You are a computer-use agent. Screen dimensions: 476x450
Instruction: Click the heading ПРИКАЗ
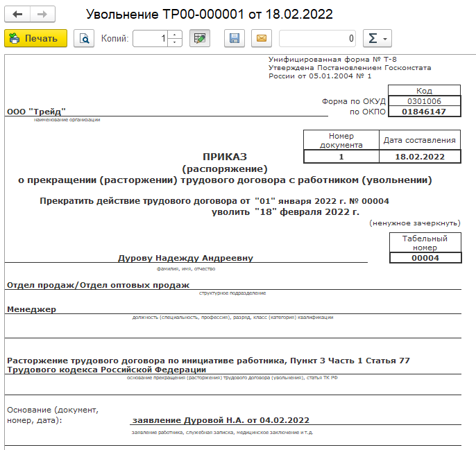click(225, 157)
